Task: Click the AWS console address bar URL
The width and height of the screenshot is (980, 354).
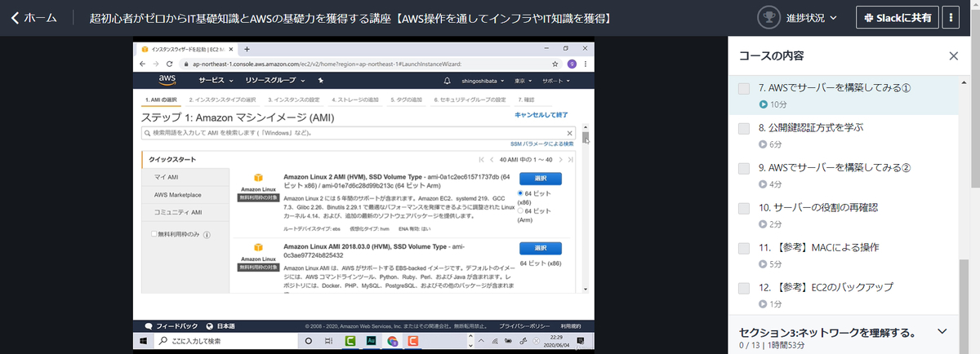Action: click(327, 63)
